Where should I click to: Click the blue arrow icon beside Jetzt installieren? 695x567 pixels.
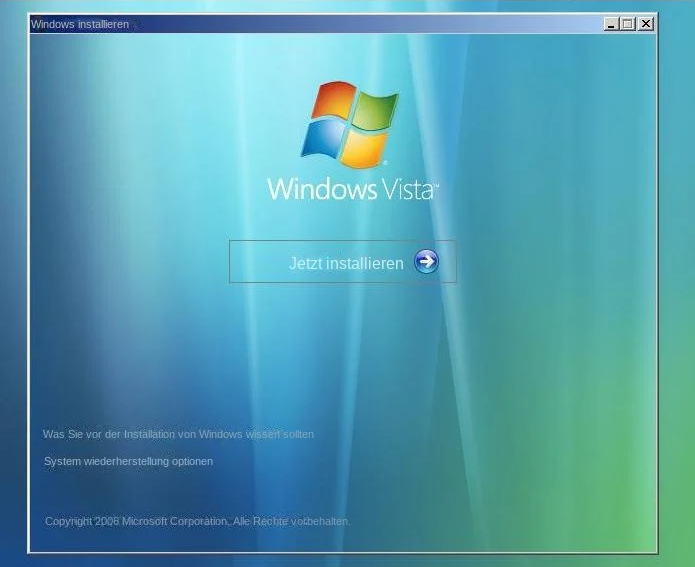click(426, 262)
